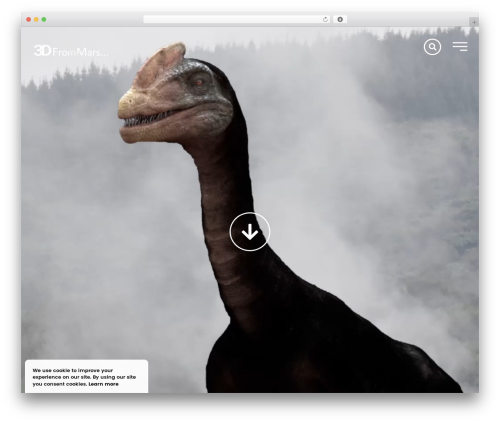Open the Learn more cookie link
The width and height of the screenshot is (500, 423).
103,384
